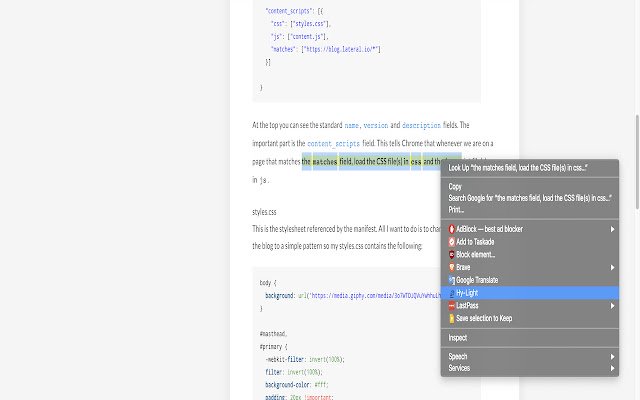The width and height of the screenshot is (640, 400).
Task: Click the 'content_scripts' inline code term
Action: (333, 144)
